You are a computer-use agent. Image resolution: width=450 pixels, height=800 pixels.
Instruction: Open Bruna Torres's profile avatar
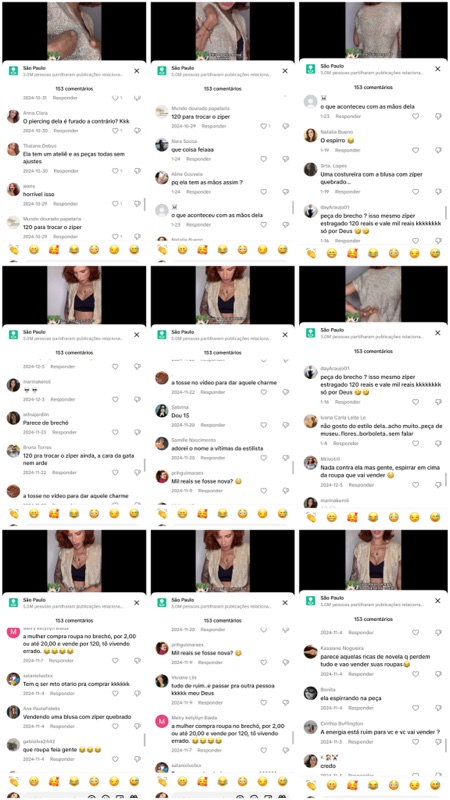click(x=13, y=451)
